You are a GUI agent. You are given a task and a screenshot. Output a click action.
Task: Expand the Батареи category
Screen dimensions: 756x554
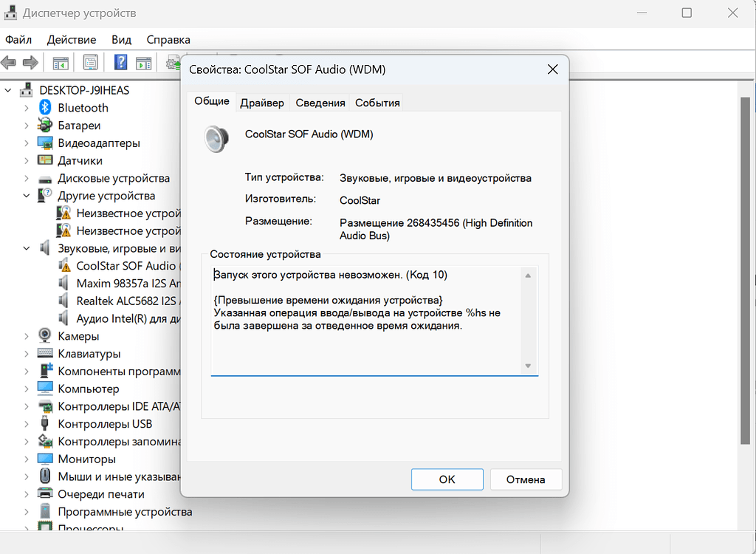click(x=27, y=126)
